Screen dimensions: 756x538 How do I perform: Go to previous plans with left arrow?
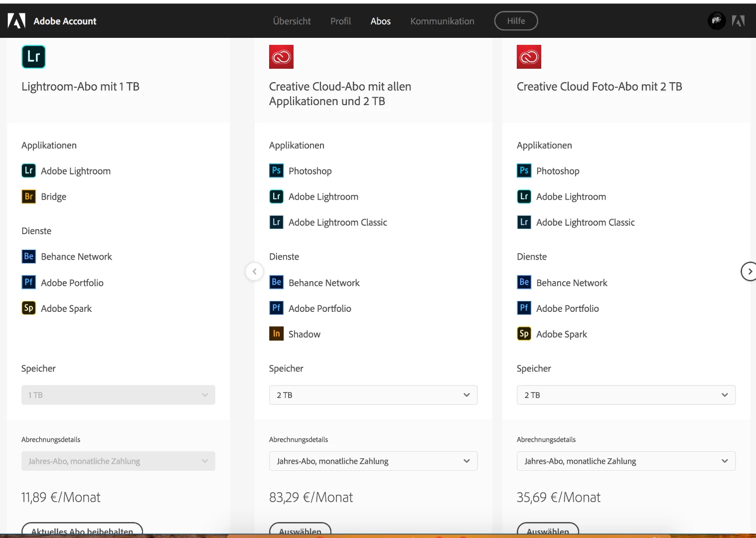pyautogui.click(x=254, y=271)
